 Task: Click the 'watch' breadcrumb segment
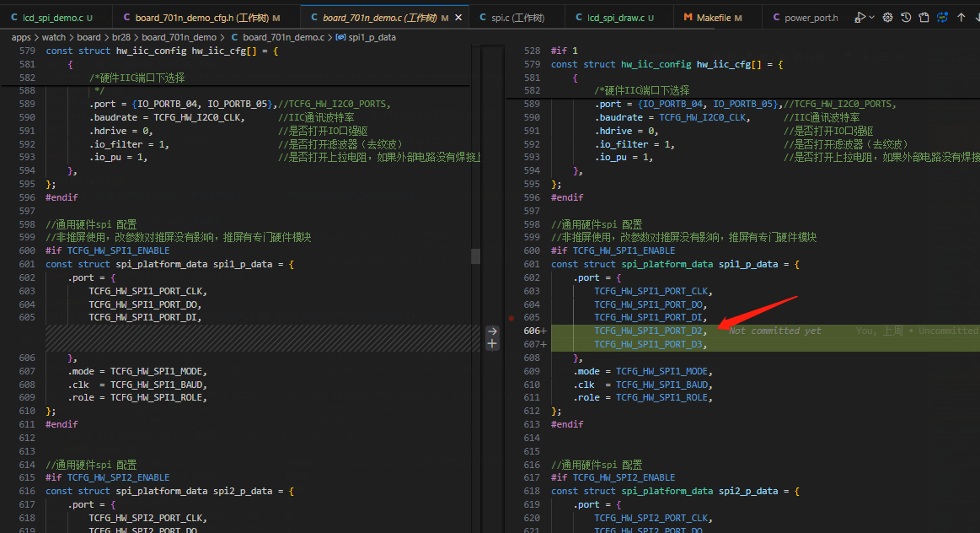[54, 38]
